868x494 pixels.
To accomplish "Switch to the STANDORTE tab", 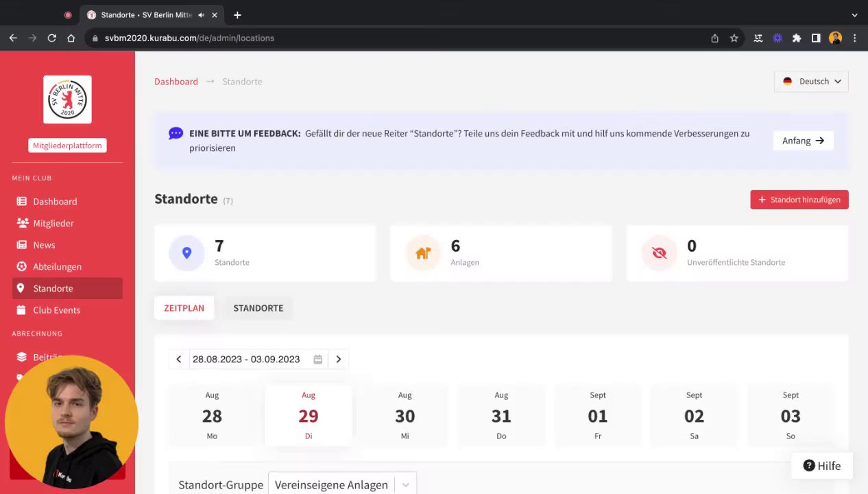I will (258, 308).
